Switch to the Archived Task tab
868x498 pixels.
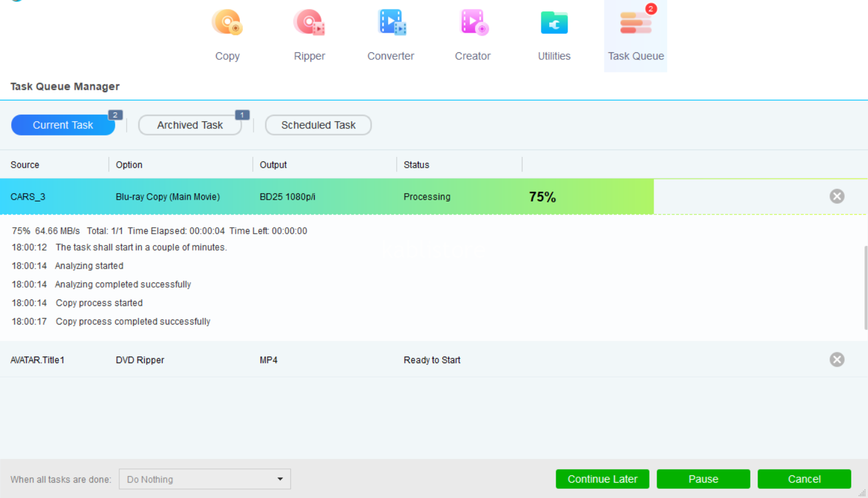pyautogui.click(x=190, y=125)
